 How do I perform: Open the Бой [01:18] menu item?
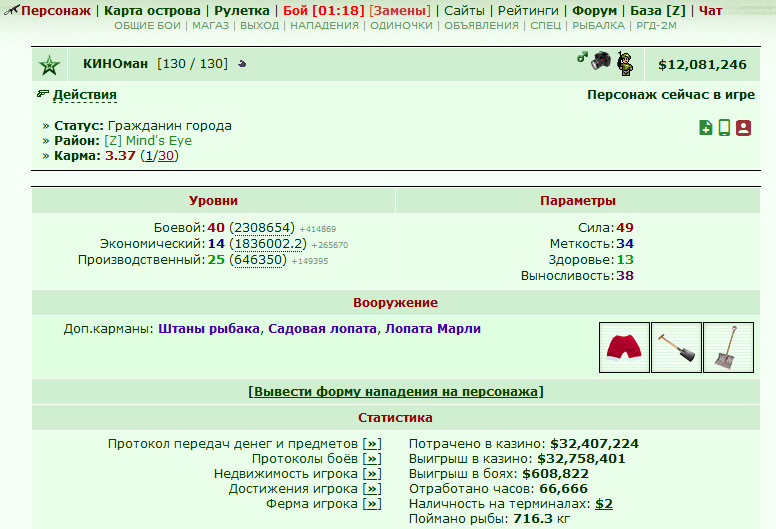tap(324, 10)
